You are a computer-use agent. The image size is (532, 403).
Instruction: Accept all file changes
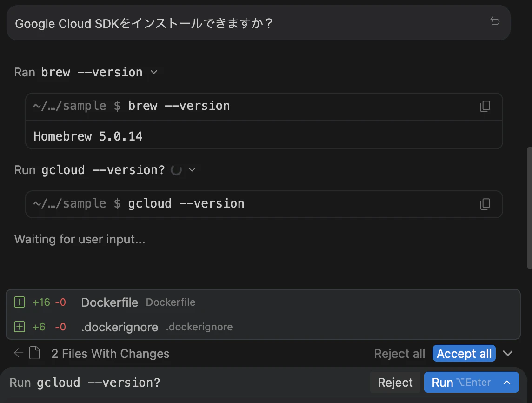click(464, 353)
